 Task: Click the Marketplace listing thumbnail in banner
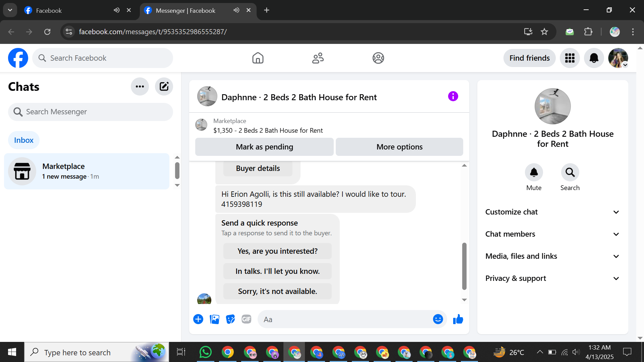point(201,125)
